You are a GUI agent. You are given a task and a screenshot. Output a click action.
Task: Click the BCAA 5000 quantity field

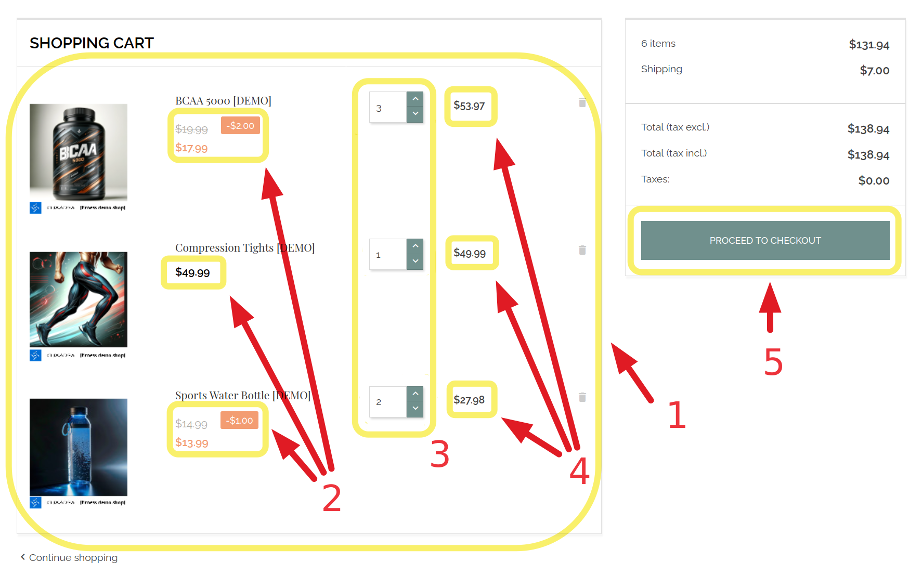coord(388,108)
